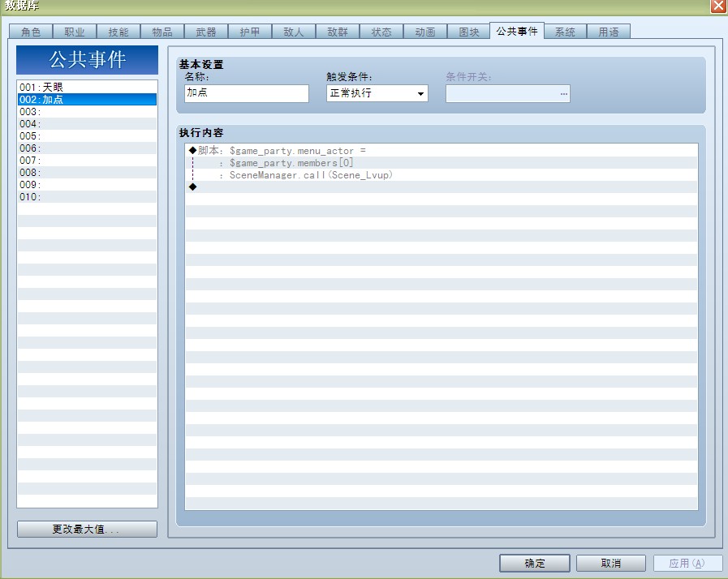Open the 图块 tab
The height and width of the screenshot is (579, 728).
469,32
